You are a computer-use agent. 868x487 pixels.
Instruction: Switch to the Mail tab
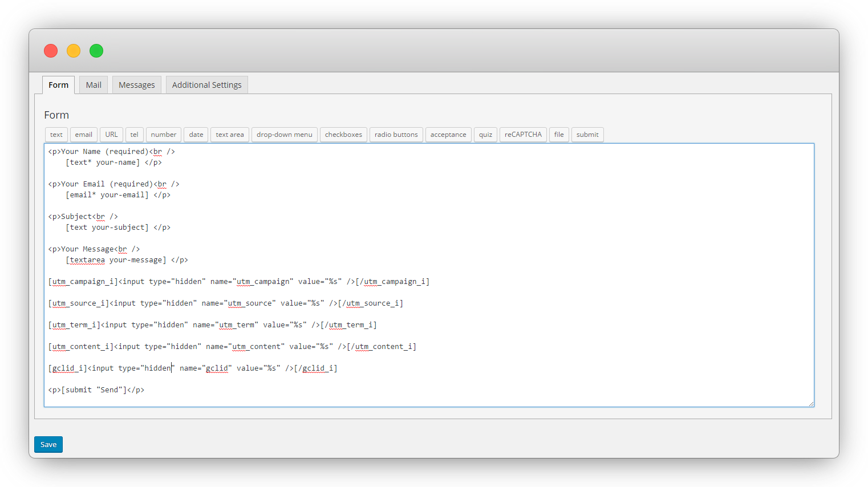click(x=94, y=85)
